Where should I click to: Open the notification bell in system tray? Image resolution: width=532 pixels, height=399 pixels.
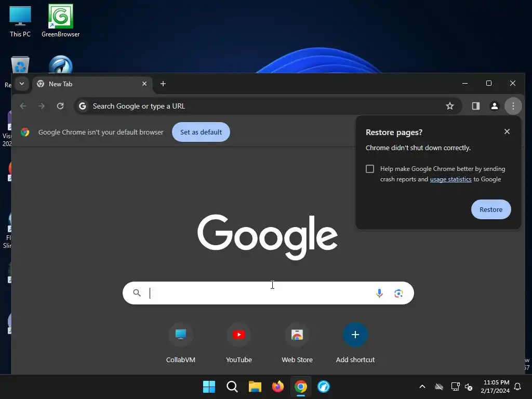click(x=518, y=387)
